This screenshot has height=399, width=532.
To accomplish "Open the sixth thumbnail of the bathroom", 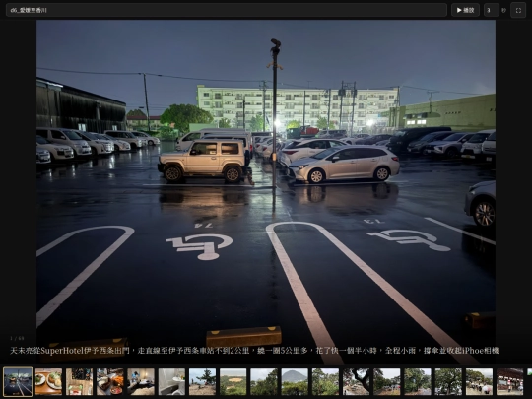I will coord(171,381).
